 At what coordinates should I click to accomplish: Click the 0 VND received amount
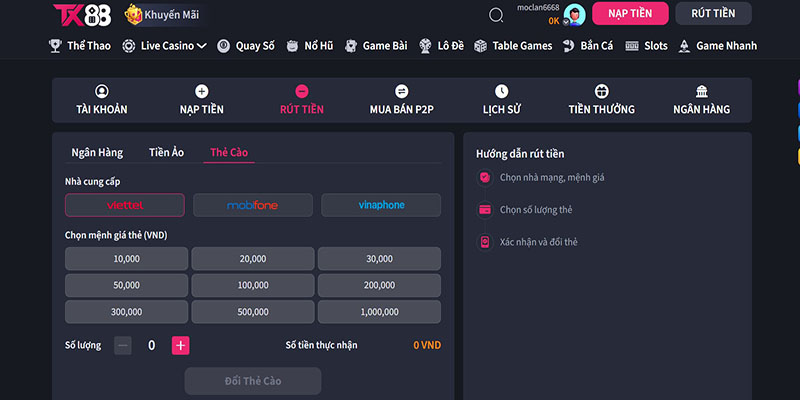[x=427, y=345]
